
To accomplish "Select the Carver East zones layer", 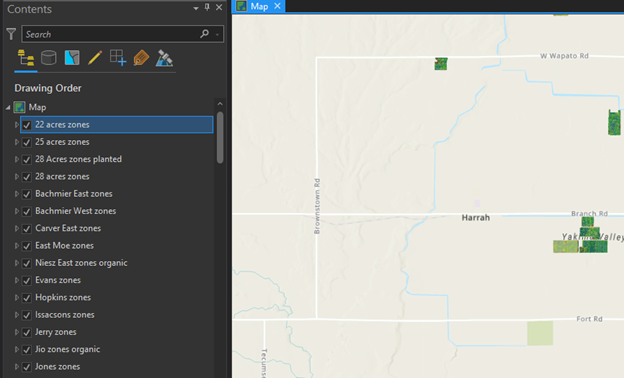I will pyautogui.click(x=68, y=228).
